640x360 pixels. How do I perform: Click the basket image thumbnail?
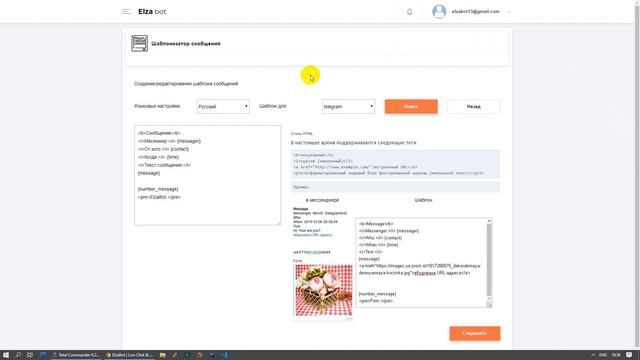point(324,290)
